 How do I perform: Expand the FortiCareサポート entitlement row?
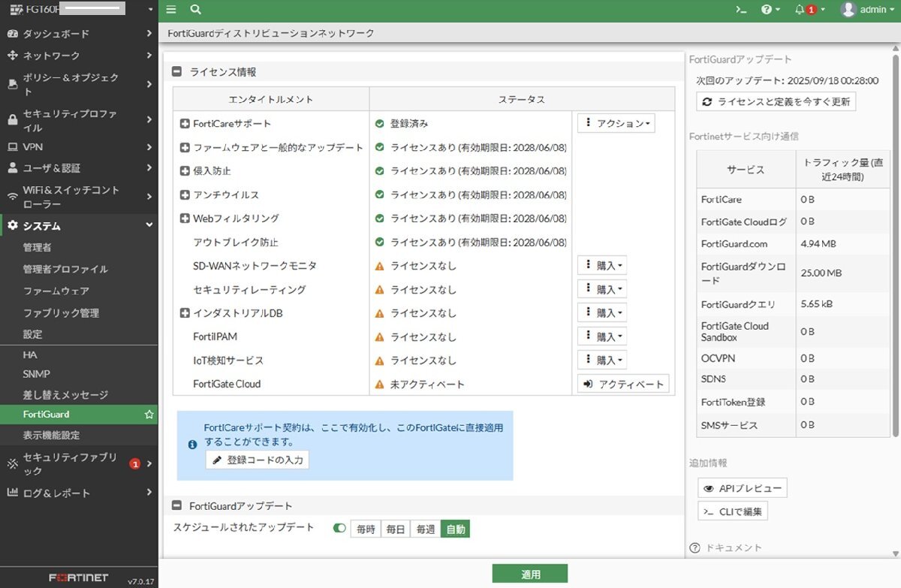[x=185, y=123]
